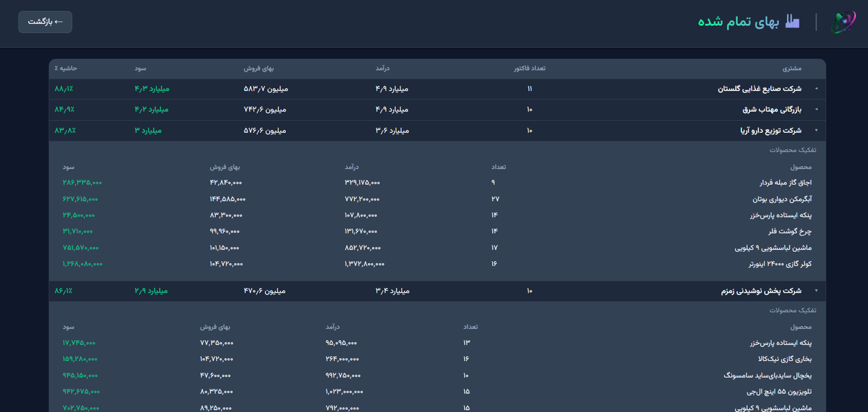Click profit ۴٫۳ میلیارد for گلستان
Image resolution: width=868 pixels, height=412 pixels.
[152, 88]
